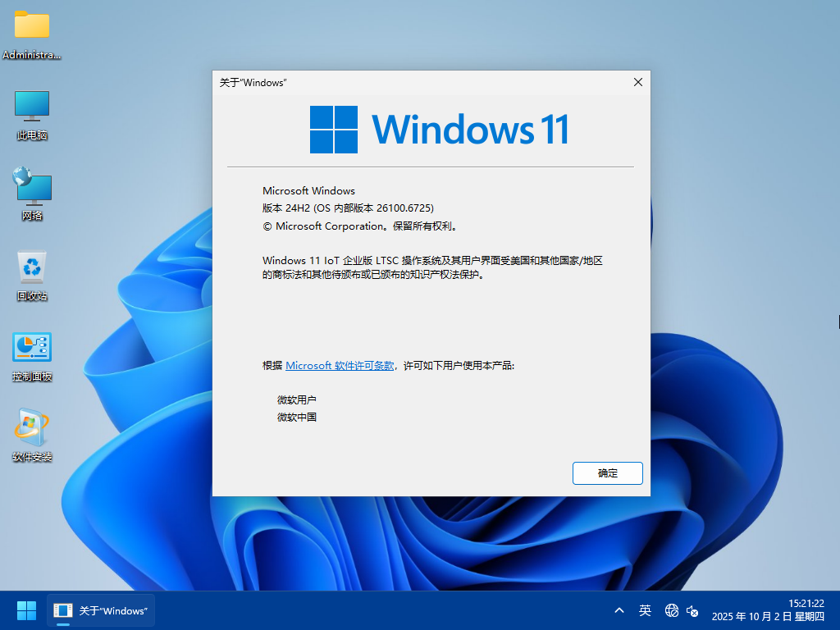The height and width of the screenshot is (630, 840).
Task: Open the Microsoft 软件许可条款 link
Action: (340, 366)
